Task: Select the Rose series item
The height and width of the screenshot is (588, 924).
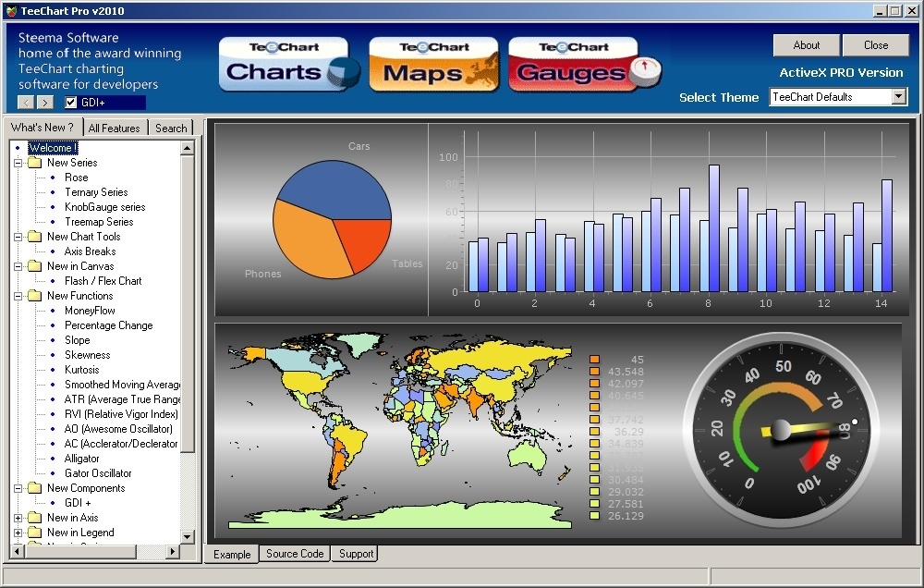Action: [76, 178]
